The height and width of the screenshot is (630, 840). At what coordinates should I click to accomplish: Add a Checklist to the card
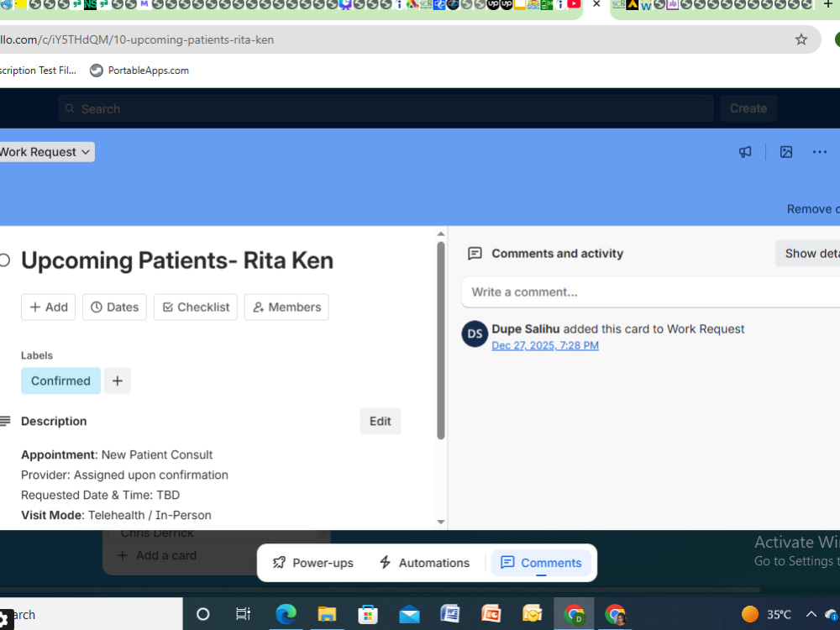pyautogui.click(x=196, y=307)
